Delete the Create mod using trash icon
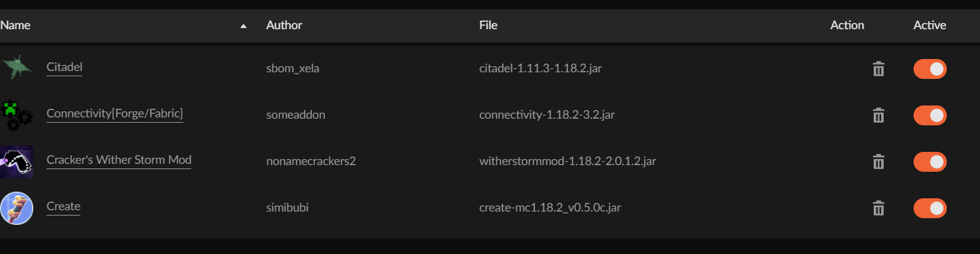 (878, 208)
